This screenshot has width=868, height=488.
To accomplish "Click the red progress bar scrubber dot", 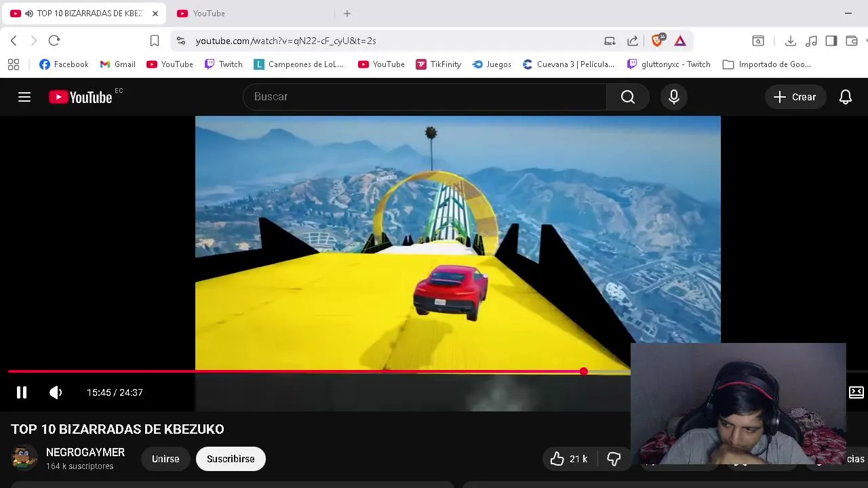I will pos(584,371).
